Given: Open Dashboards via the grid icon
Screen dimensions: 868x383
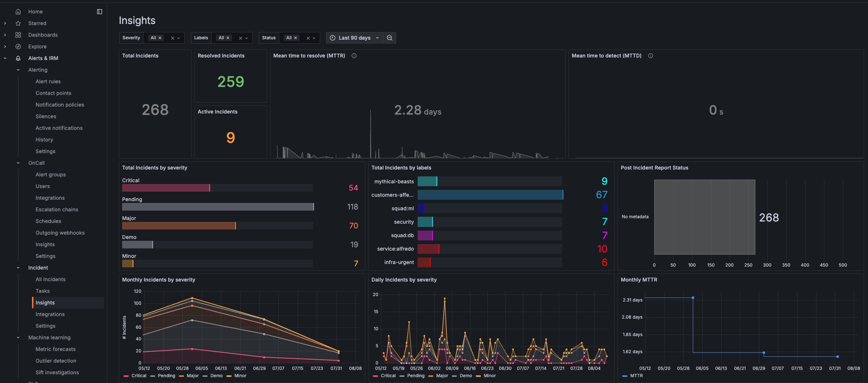Looking at the screenshot, I should [18, 35].
